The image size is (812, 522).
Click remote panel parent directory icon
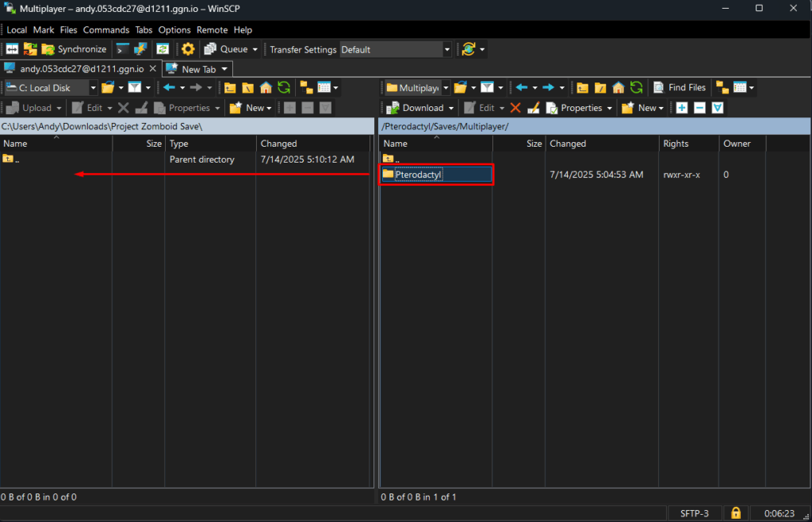(583, 87)
